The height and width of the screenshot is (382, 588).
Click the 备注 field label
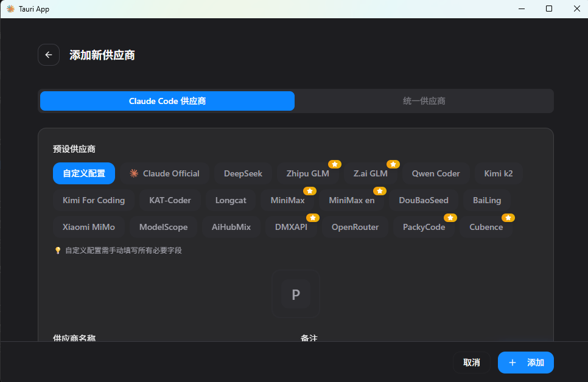pyautogui.click(x=309, y=338)
